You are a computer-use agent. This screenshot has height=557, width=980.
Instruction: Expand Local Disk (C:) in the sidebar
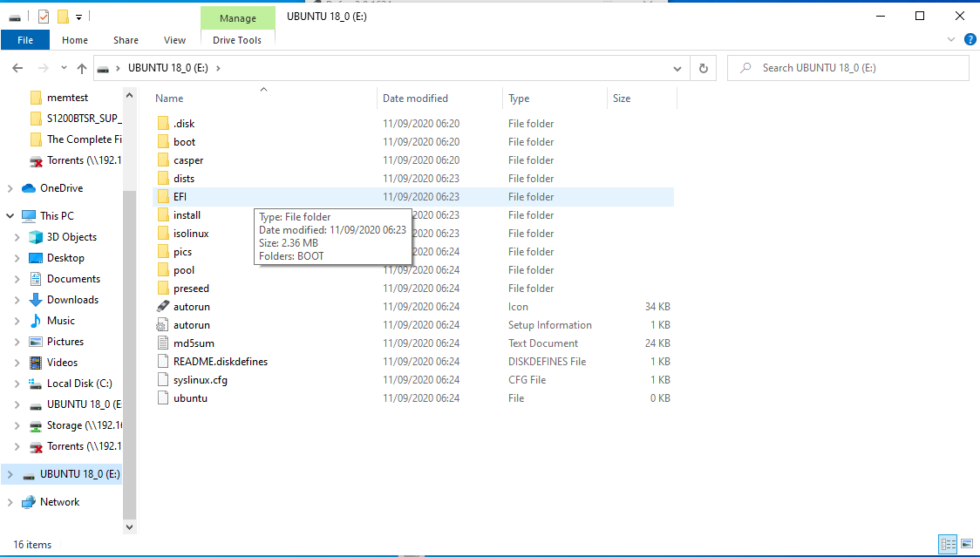[x=19, y=383]
